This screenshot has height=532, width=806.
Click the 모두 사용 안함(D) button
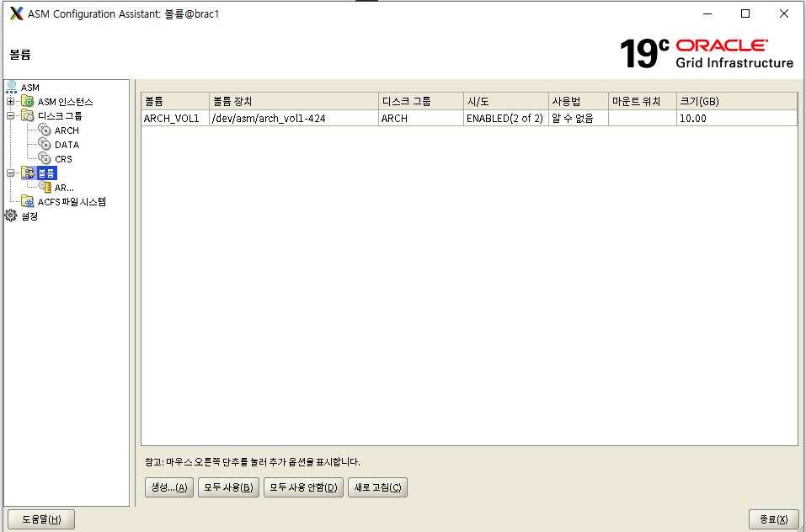[x=303, y=487]
